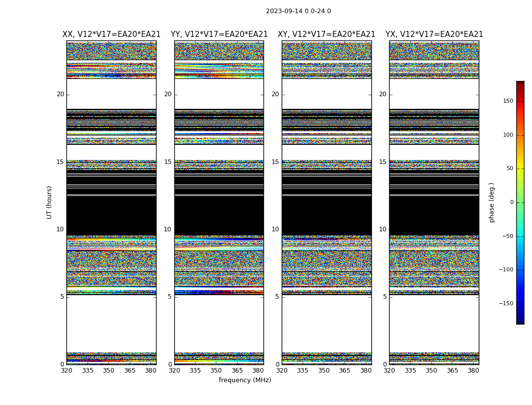532x405 pixels.
Task: Click the 5 hour tick beside XX panel
Action: [62, 297]
